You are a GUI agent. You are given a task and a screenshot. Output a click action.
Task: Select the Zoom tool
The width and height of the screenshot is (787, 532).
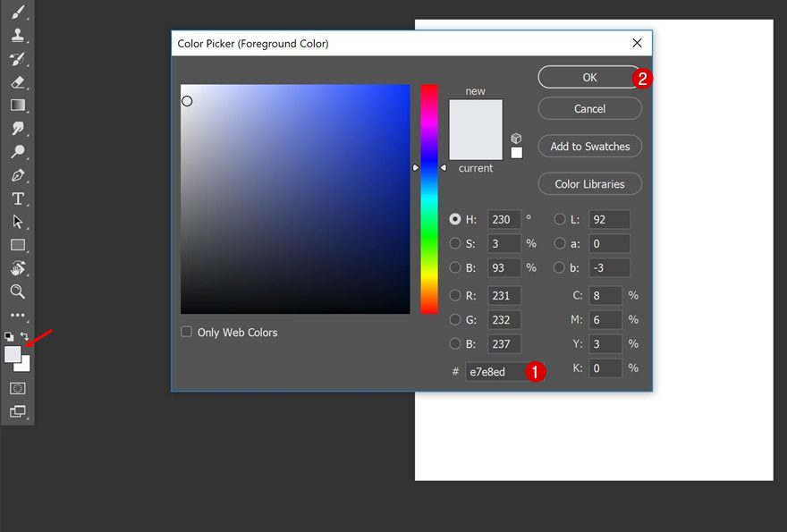pyautogui.click(x=17, y=292)
